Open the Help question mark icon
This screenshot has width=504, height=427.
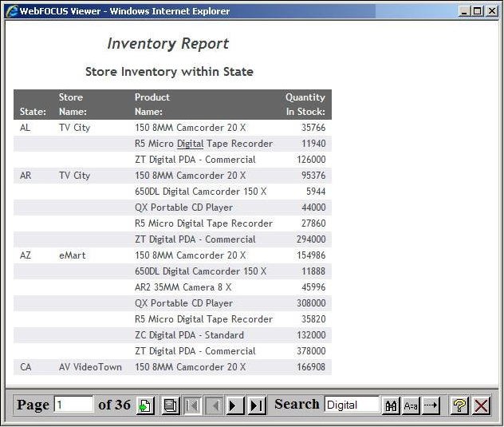(459, 405)
